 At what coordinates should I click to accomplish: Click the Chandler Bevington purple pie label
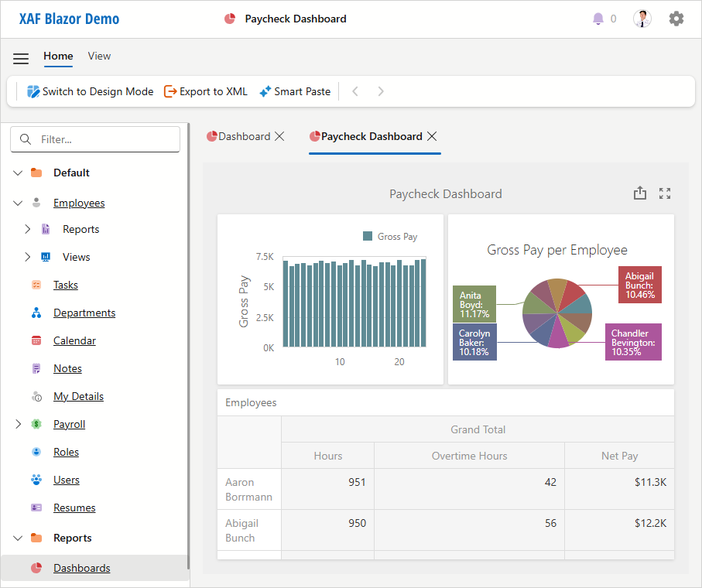(x=633, y=342)
